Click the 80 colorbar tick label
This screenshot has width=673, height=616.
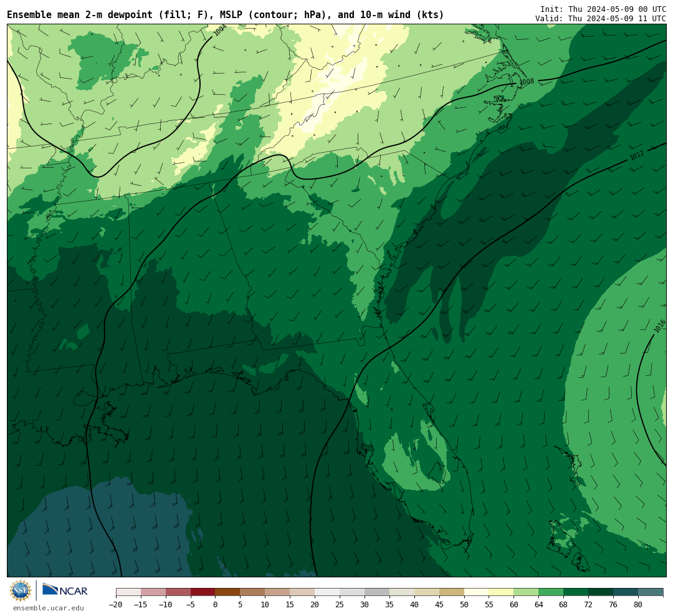tap(638, 605)
